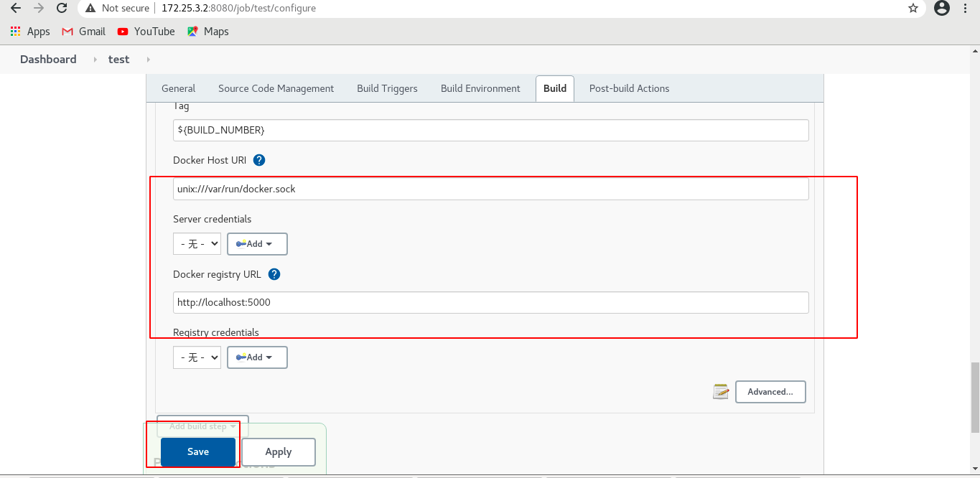The image size is (980, 478).
Task: Switch to Build Triggers tab
Action: [x=387, y=88]
